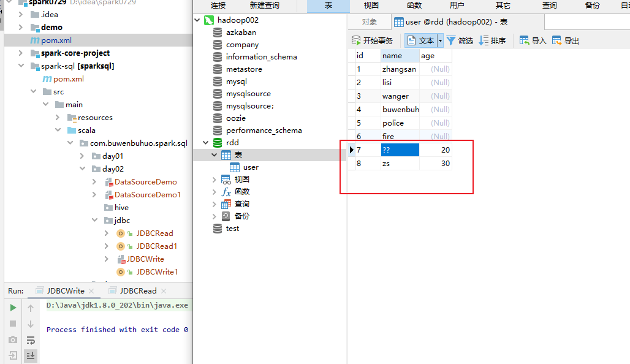Run the program with green play icon
The width and height of the screenshot is (630, 364).
(x=13, y=308)
